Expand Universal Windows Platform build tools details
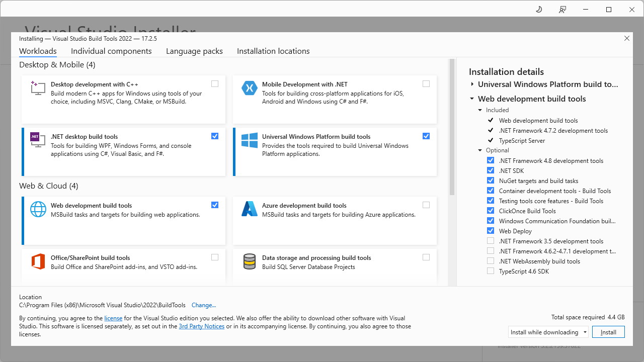Viewport: 644px width, 362px height. 472,84
